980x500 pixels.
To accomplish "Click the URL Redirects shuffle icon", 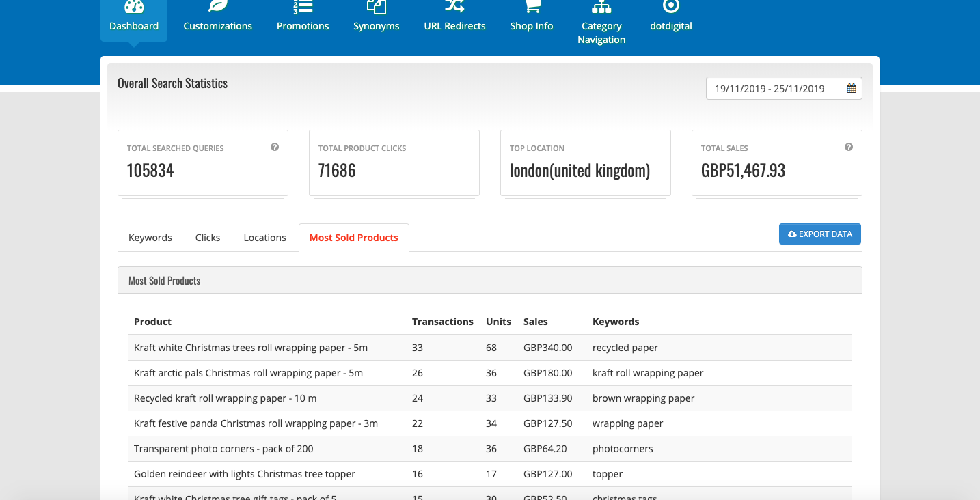I will click(454, 6).
